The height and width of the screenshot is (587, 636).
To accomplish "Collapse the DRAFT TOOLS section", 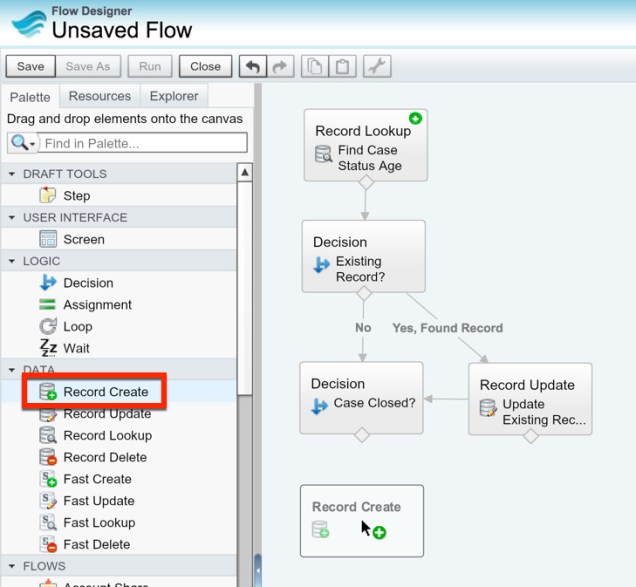I will point(12,174).
